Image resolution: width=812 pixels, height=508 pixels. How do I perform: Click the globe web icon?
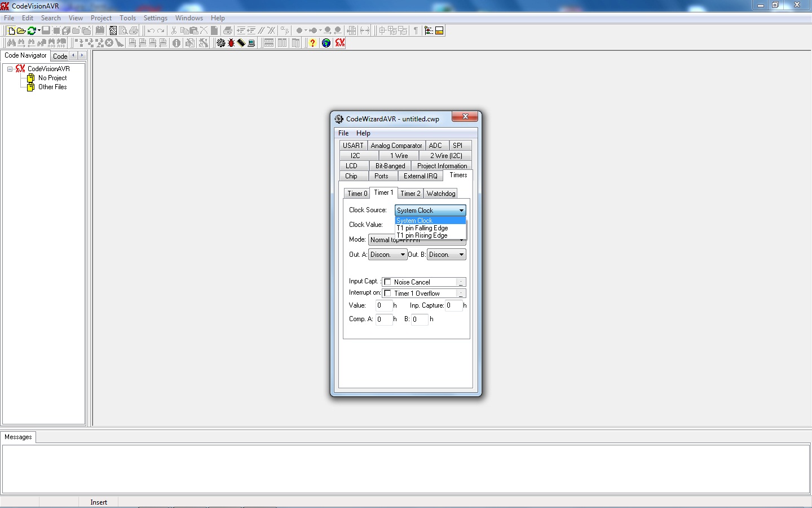(326, 43)
